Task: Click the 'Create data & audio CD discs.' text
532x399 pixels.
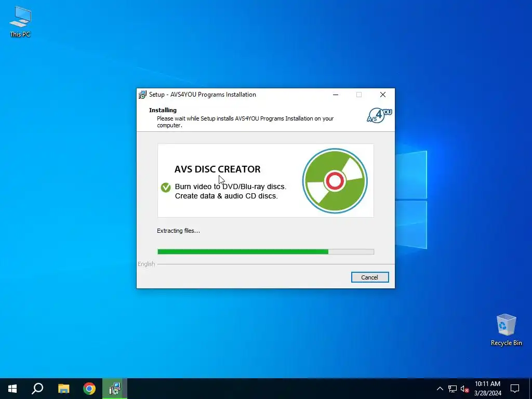Action: 227,196
